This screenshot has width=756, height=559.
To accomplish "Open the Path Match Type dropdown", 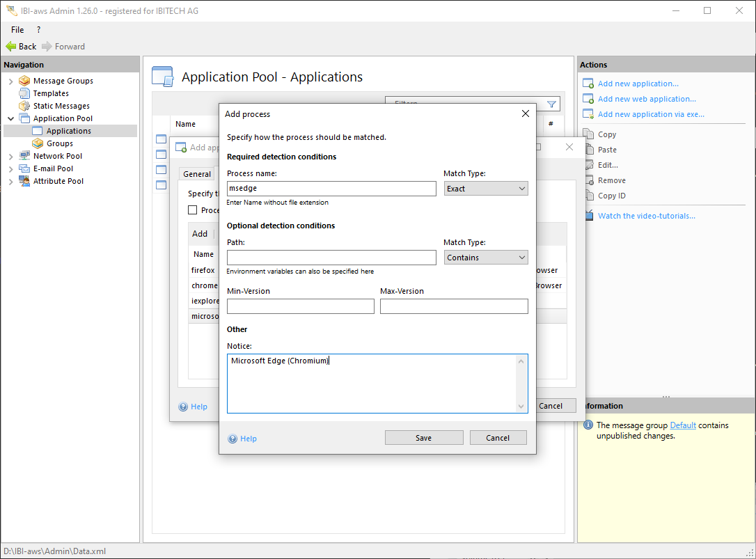I will [x=485, y=258].
